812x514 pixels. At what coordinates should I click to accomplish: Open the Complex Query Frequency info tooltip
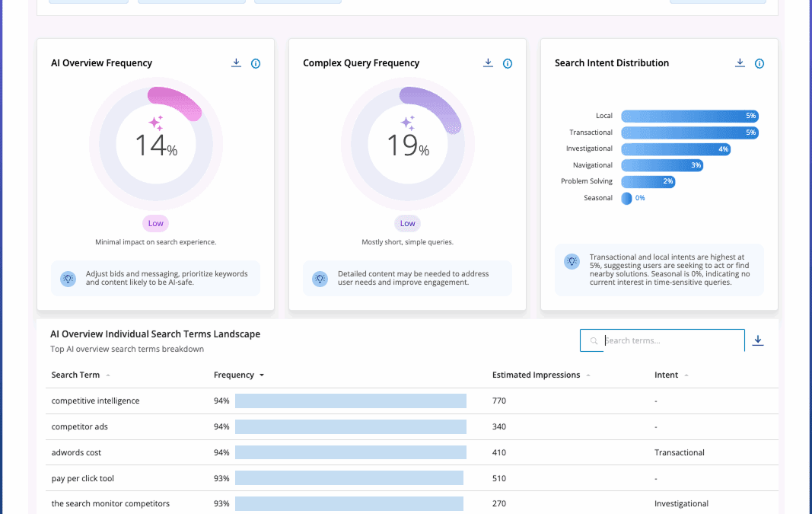point(508,63)
